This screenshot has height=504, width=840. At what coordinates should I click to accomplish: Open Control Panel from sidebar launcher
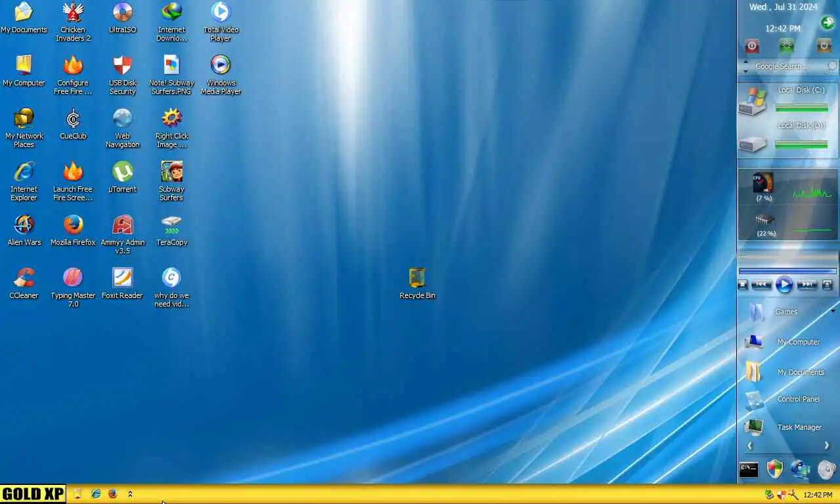point(782,399)
